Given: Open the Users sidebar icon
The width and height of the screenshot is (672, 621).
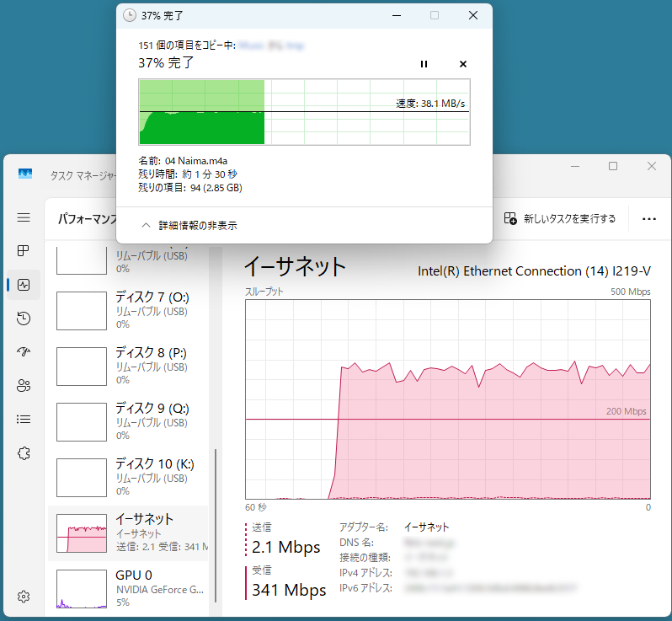Looking at the screenshot, I should click(24, 386).
